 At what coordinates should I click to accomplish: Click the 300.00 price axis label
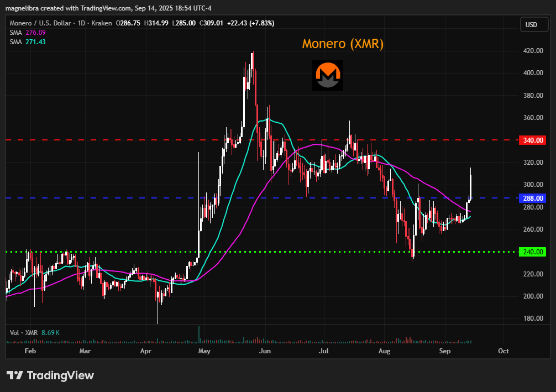point(533,185)
